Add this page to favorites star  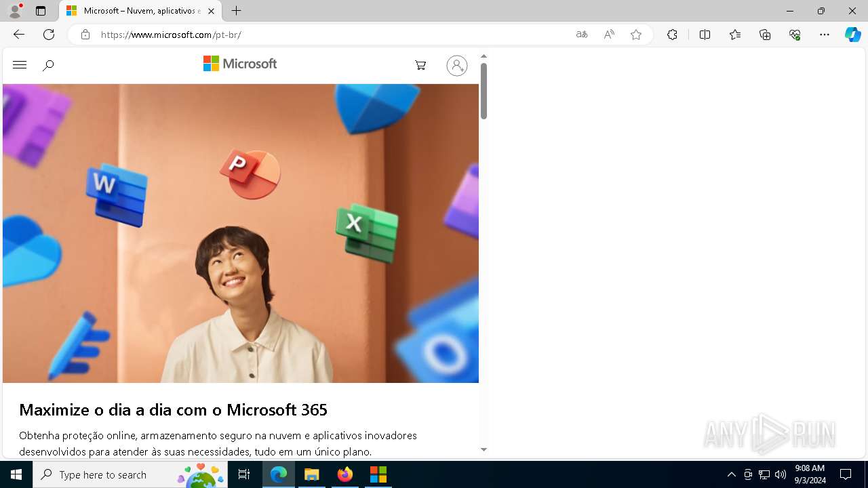(636, 35)
